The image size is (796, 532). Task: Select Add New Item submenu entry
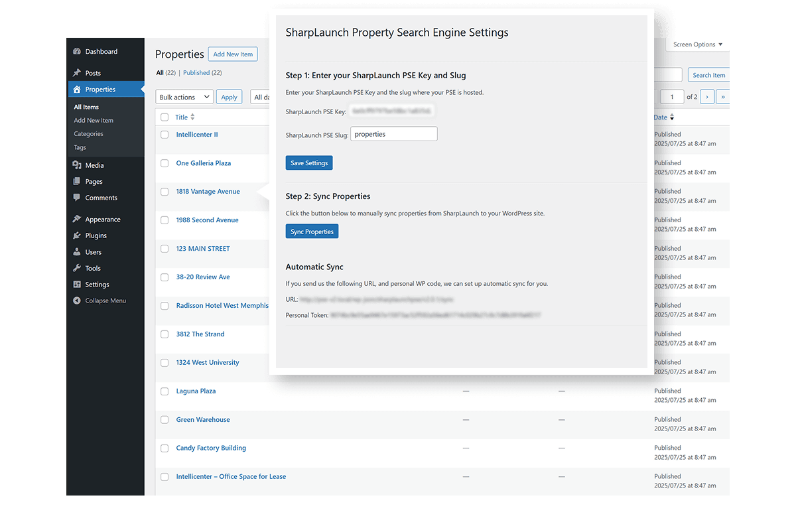tap(94, 121)
